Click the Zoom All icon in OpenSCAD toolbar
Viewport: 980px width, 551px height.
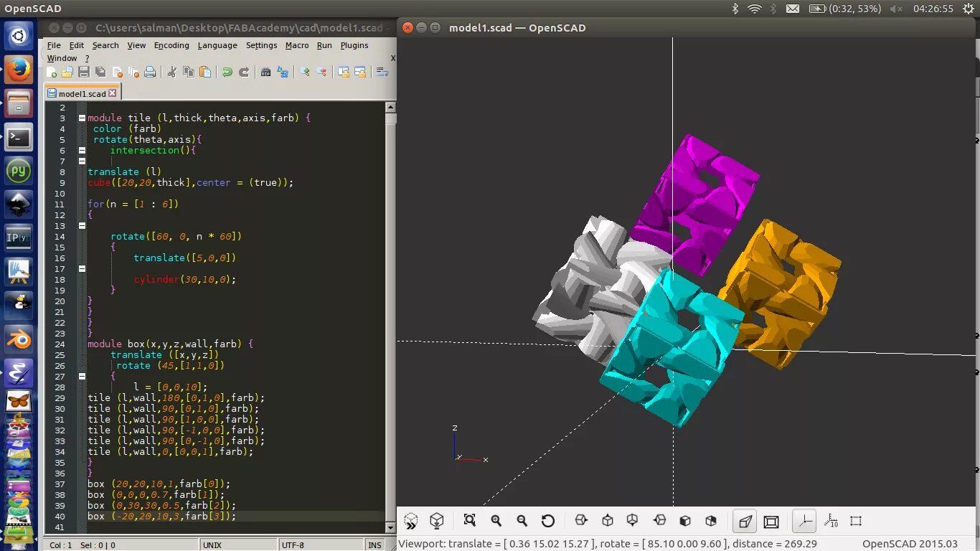click(470, 521)
